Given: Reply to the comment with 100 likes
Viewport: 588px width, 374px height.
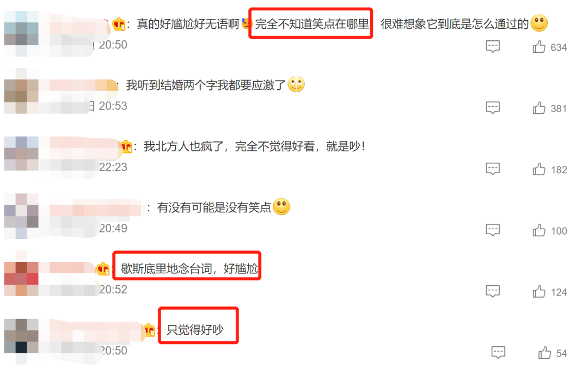Looking at the screenshot, I should (493, 230).
